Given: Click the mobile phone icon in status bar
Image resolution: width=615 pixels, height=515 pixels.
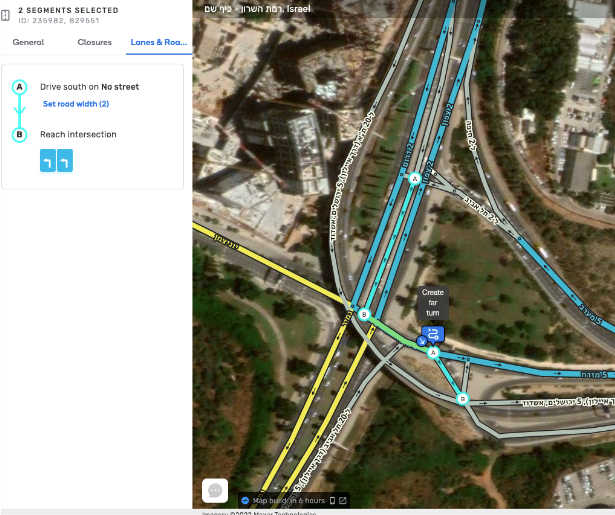Looking at the screenshot, I should [x=332, y=500].
